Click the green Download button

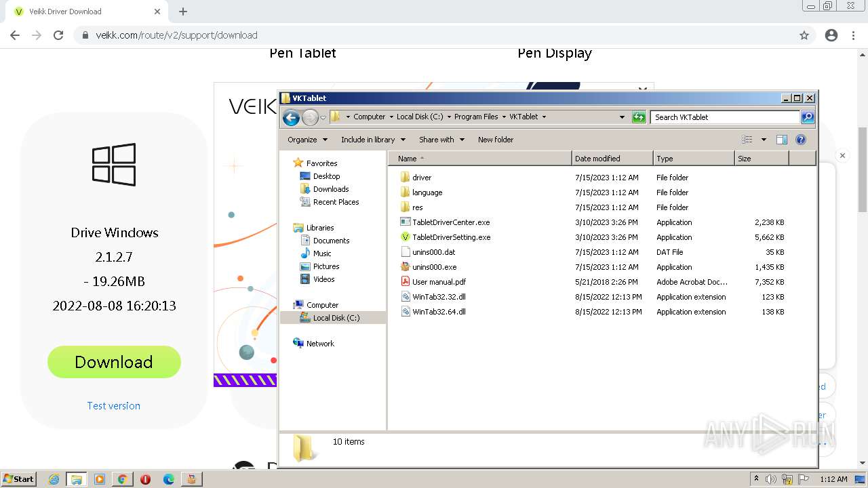114,362
